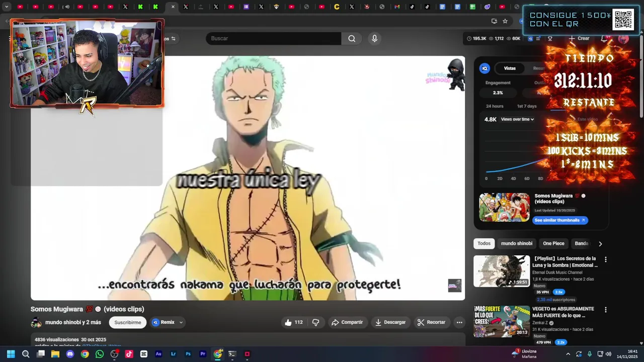
Task: Show more filter chips with arrow
Action: (x=600, y=244)
